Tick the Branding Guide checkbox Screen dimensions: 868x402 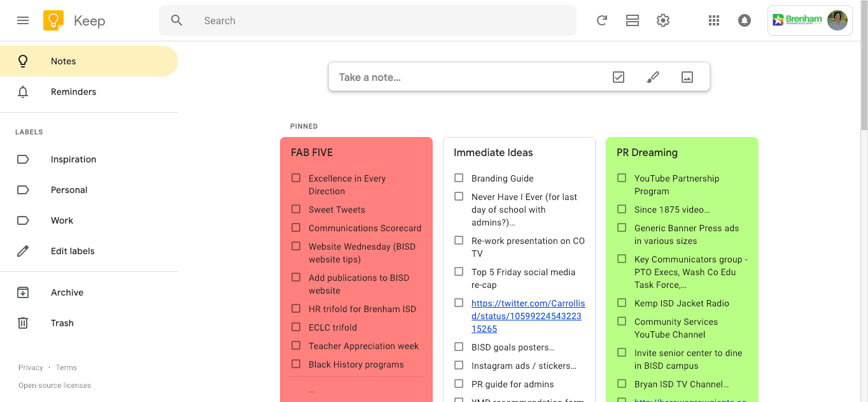[459, 178]
